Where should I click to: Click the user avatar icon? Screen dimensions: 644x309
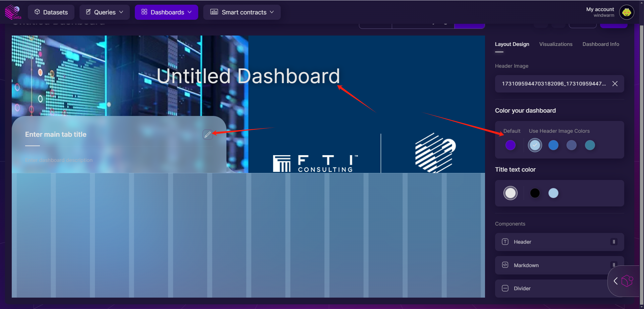pyautogui.click(x=626, y=12)
